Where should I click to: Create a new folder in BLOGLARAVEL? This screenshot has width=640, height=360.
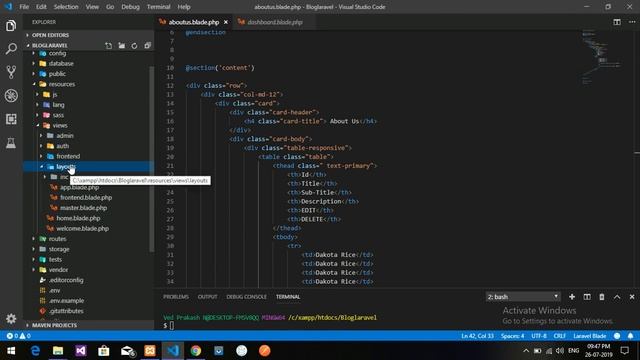click(122, 45)
